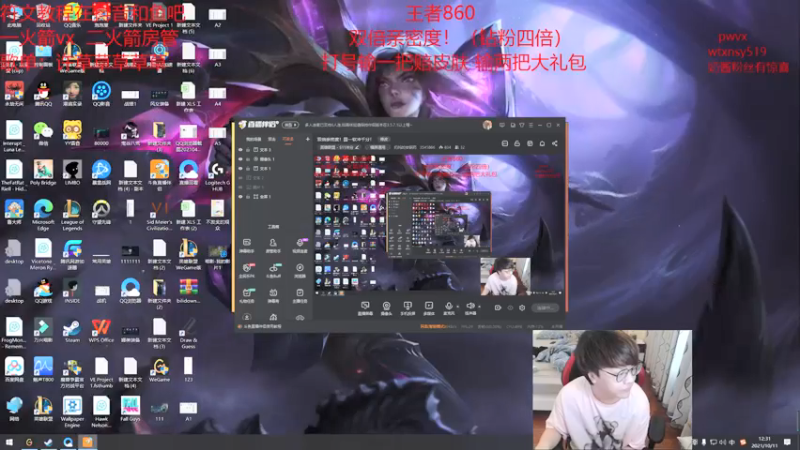Open the WeGame desktop shortcut
This screenshot has width=800, height=450.
[159, 370]
